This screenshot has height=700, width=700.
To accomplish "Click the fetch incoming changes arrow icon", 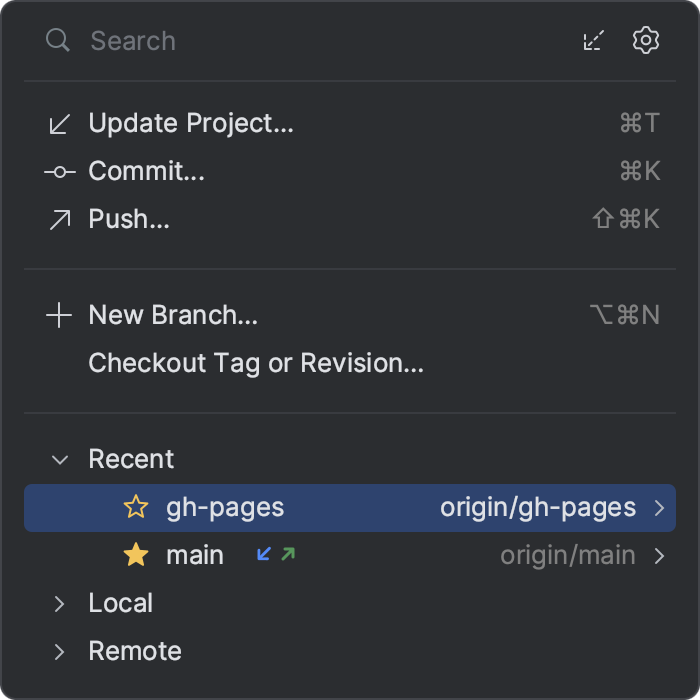I will [594, 40].
